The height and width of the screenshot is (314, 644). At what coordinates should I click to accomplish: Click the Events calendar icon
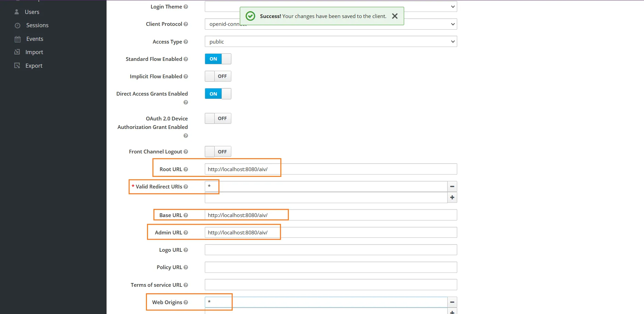click(x=17, y=39)
